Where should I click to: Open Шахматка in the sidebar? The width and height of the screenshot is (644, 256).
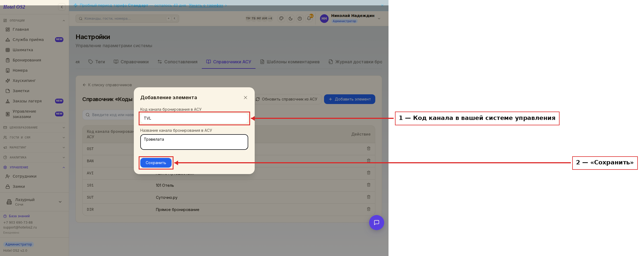point(34,50)
